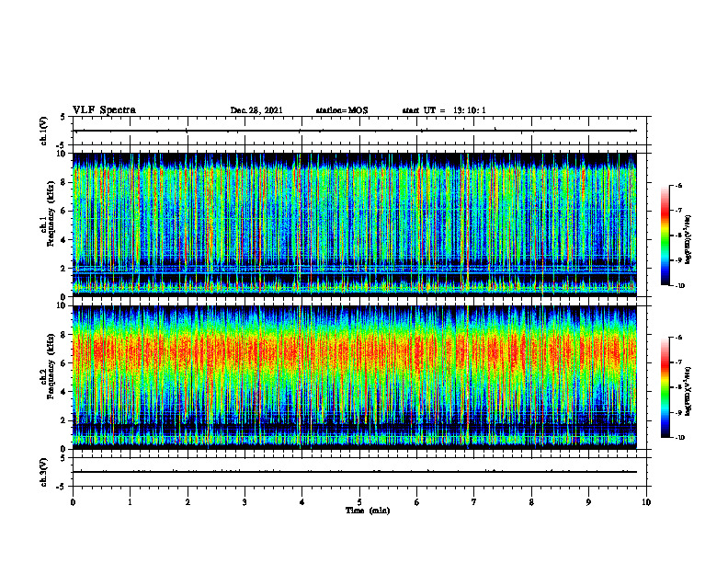The width and height of the screenshot is (728, 563).
Task: Click time axis tick label "6"
Action: coord(417,502)
